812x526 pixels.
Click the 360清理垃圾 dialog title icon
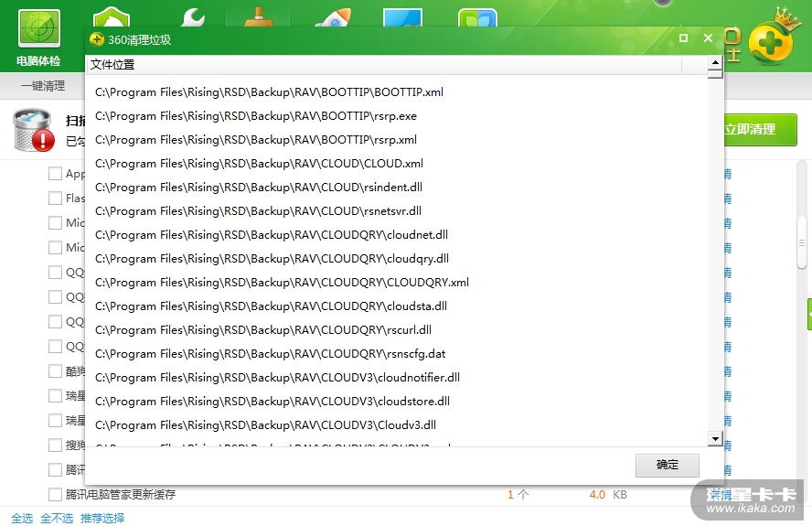pyautogui.click(x=97, y=39)
